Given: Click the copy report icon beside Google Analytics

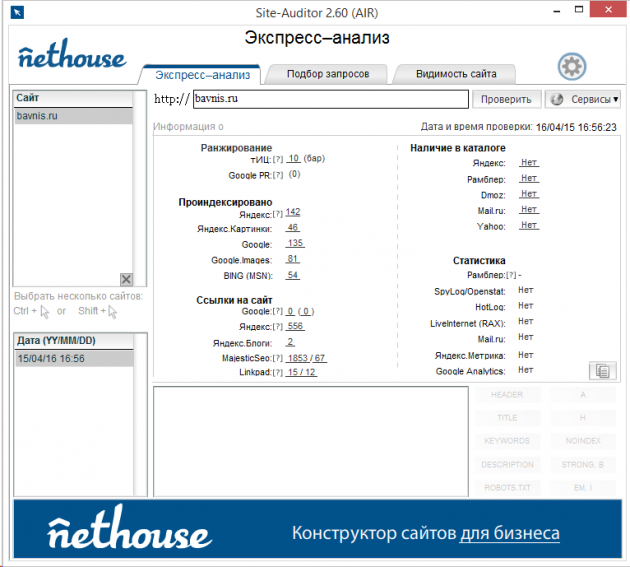Looking at the screenshot, I should click(x=601, y=370).
